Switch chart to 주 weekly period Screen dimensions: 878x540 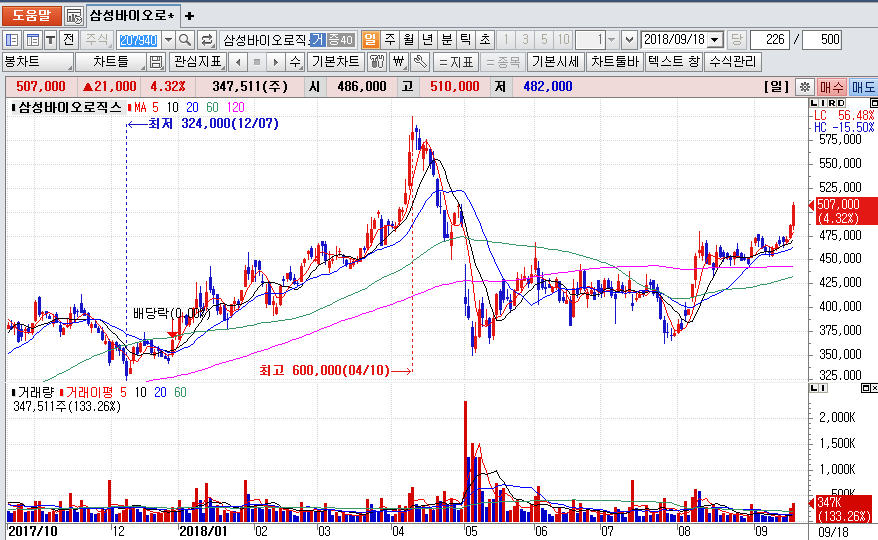point(389,40)
